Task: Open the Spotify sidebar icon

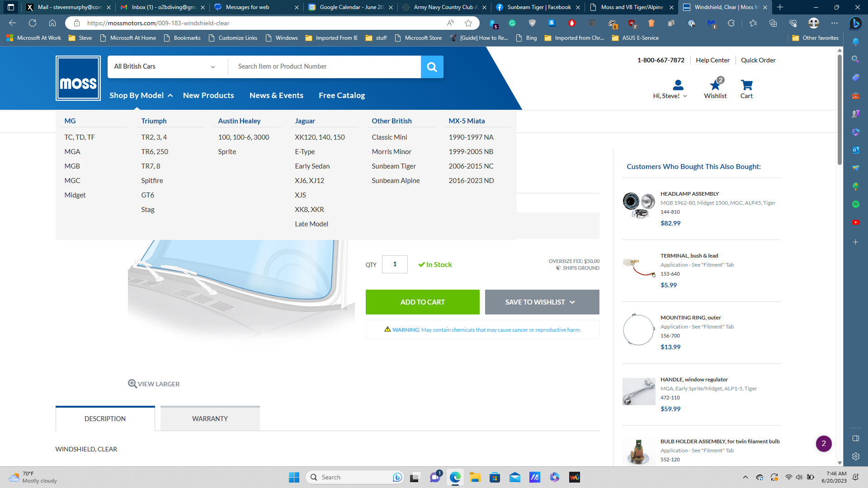Action: 855,204
